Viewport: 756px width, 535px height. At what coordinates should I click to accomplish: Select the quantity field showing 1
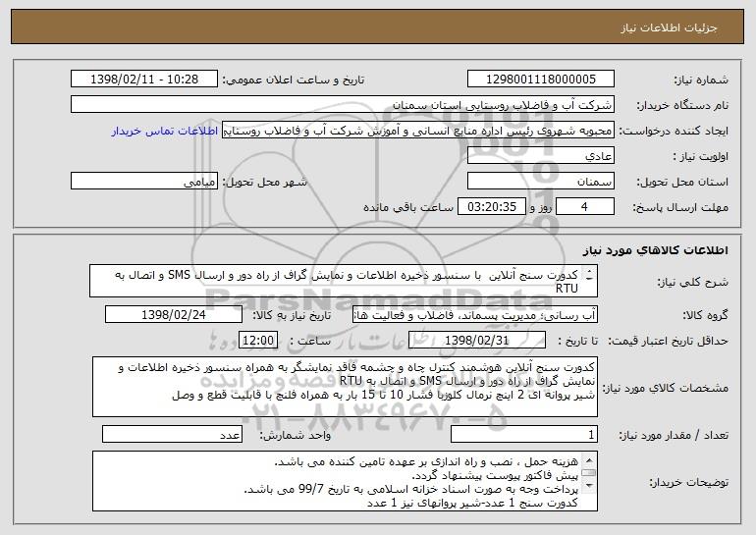[524, 434]
